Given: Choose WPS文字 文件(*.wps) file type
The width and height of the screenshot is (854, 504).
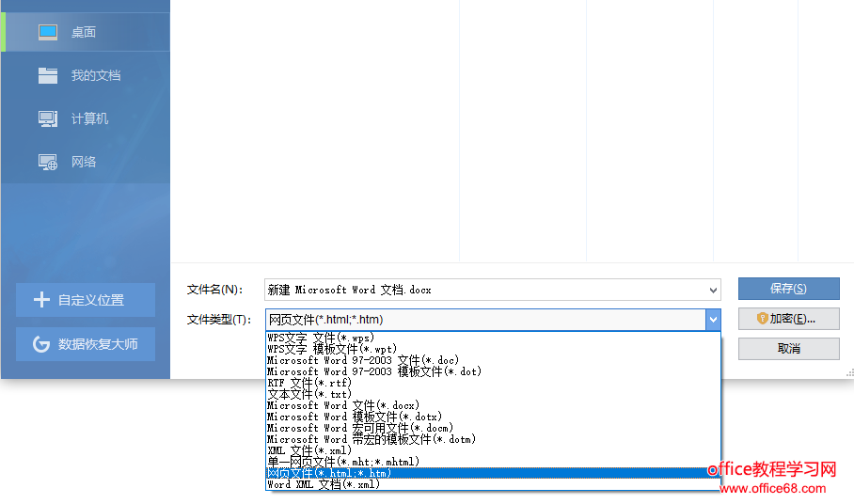Looking at the screenshot, I should 493,338.
